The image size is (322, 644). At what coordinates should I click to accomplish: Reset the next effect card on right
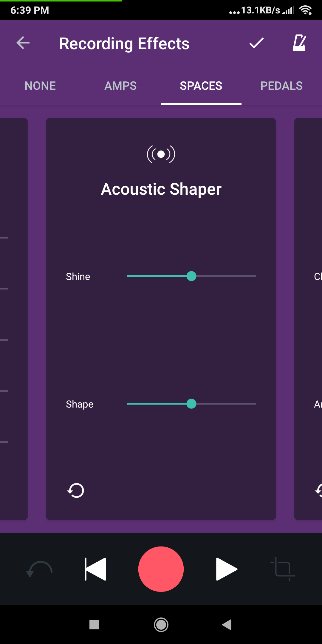click(319, 490)
